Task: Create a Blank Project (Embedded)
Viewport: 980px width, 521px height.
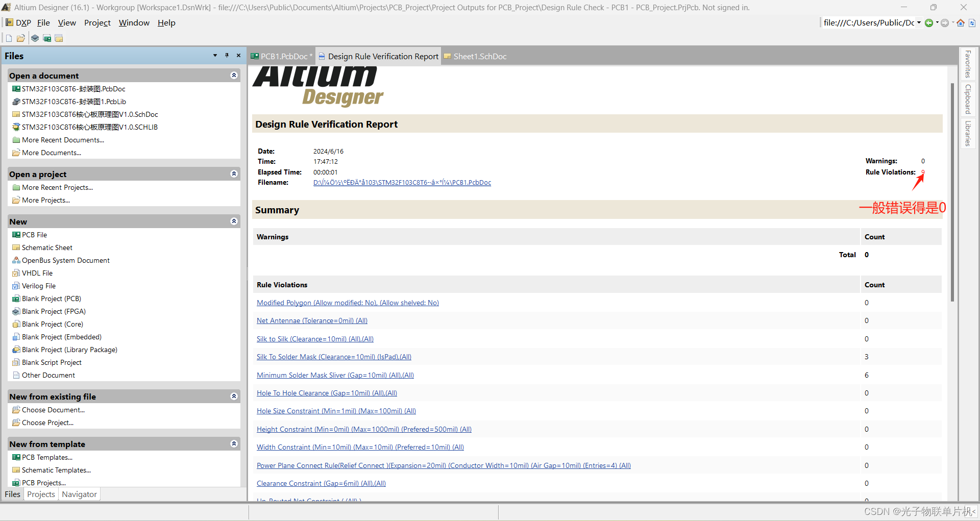Action: 62,337
